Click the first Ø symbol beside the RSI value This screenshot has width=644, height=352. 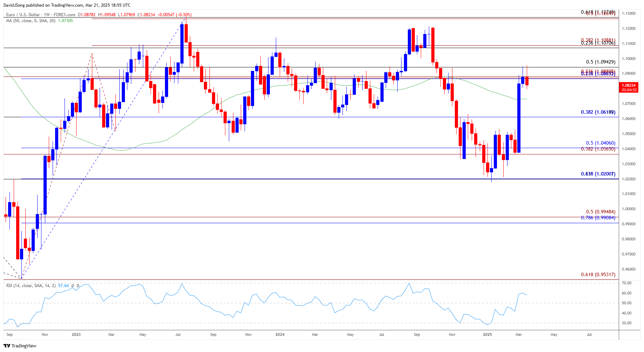pyautogui.click(x=73, y=286)
